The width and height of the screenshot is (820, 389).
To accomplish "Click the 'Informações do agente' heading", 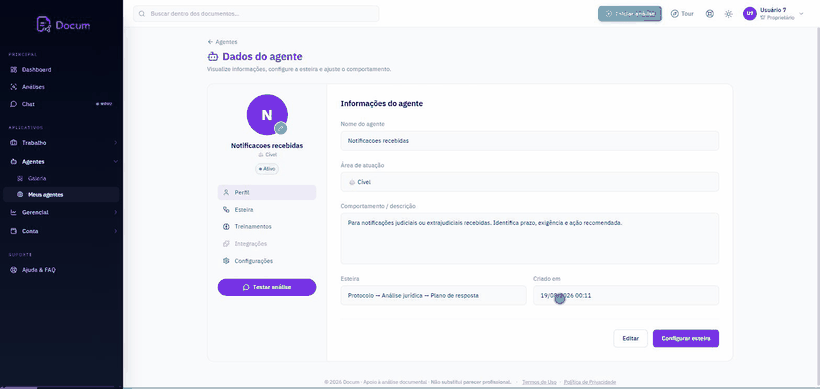I will 382,104.
